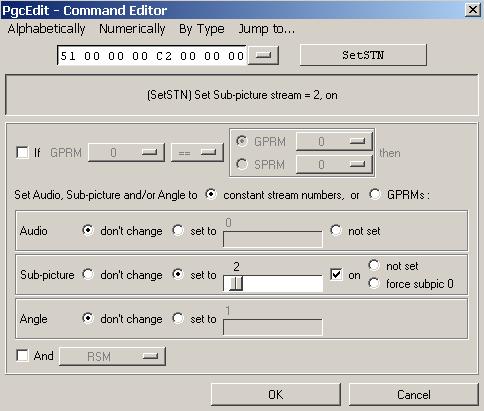Choose Sub-picture don't change option

88,274
